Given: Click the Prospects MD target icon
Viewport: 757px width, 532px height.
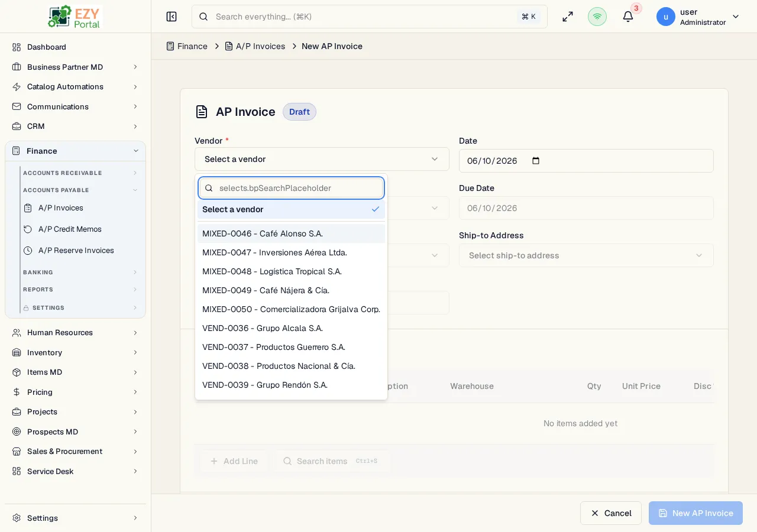Looking at the screenshot, I should tap(17, 432).
